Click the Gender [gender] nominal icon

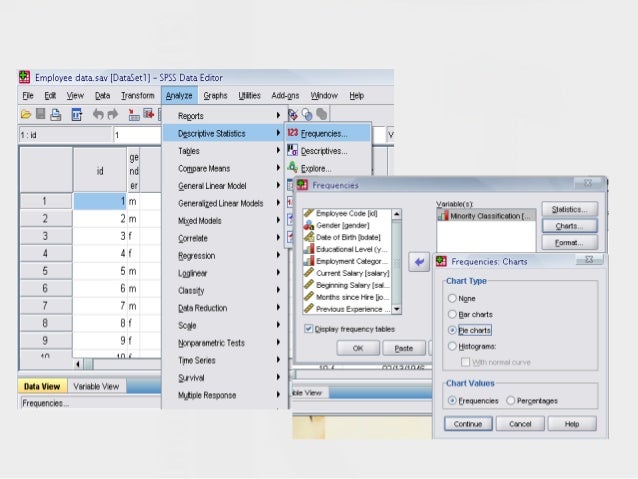coord(309,225)
